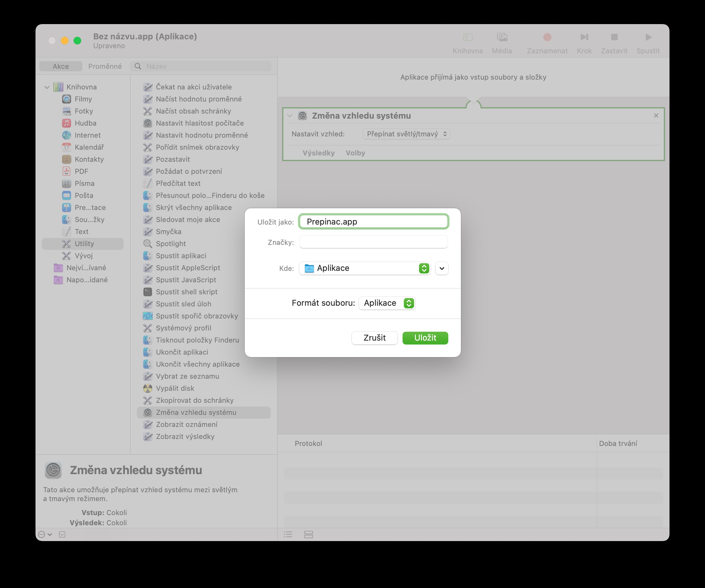
Task: Toggle the description panel checkbox icon
Action: (x=62, y=534)
